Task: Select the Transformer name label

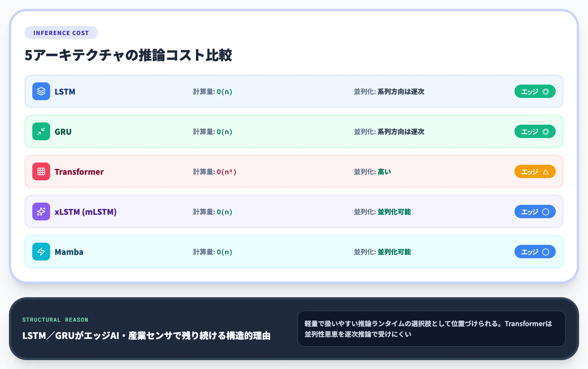Action: [79, 172]
